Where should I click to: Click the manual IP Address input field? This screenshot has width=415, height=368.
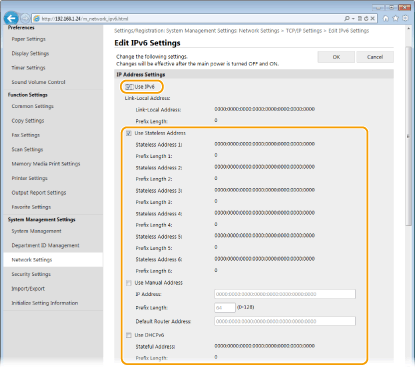[285, 294]
